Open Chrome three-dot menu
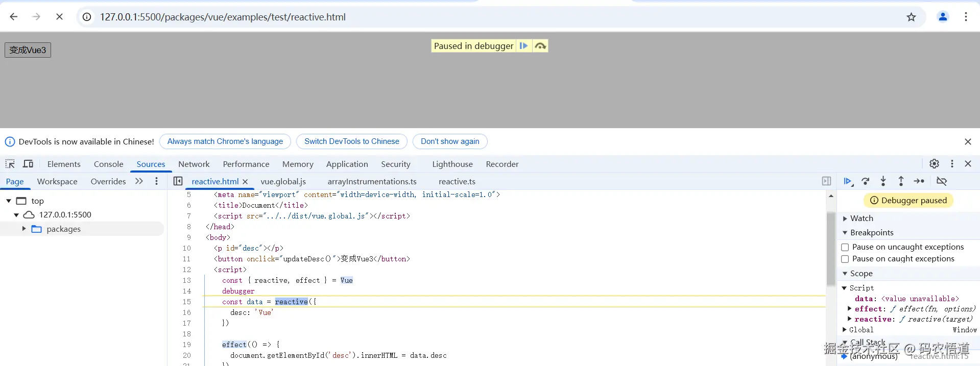This screenshot has width=980, height=366. point(966,17)
